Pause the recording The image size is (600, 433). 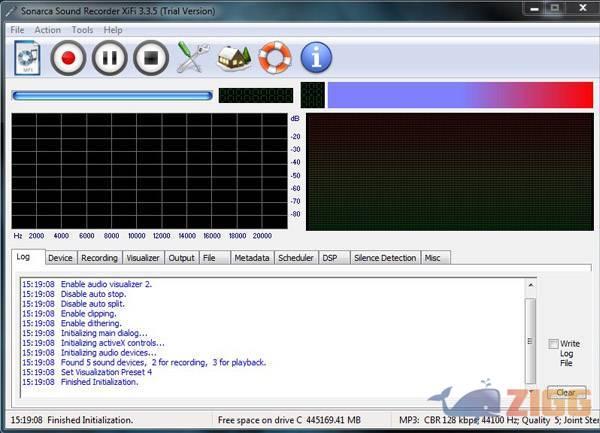click(x=109, y=58)
